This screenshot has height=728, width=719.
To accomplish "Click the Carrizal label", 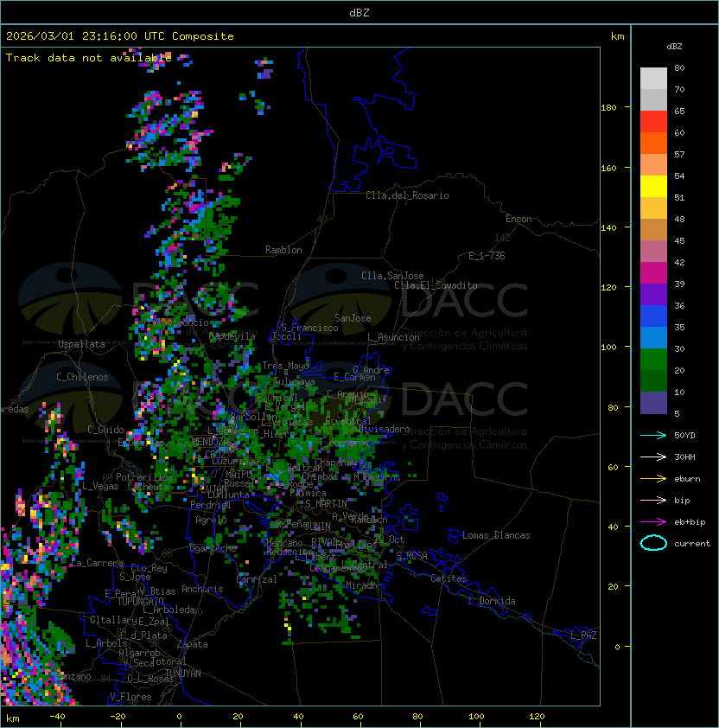I will [x=257, y=579].
